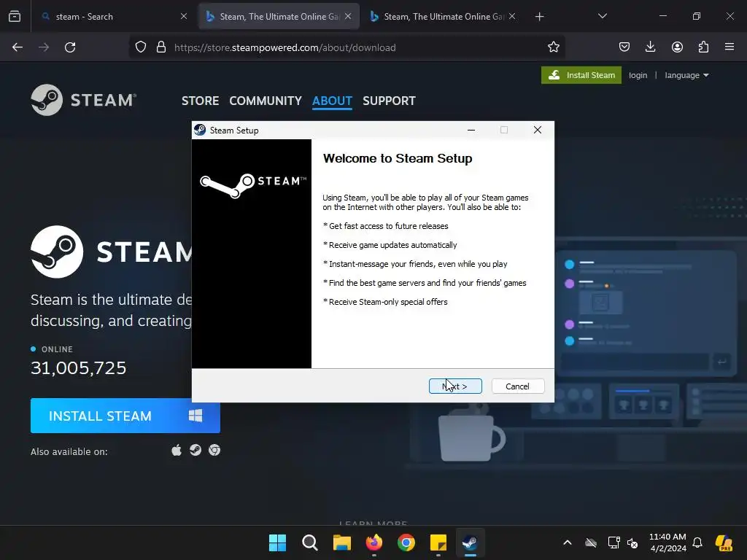Open a new browser tab

(539, 17)
